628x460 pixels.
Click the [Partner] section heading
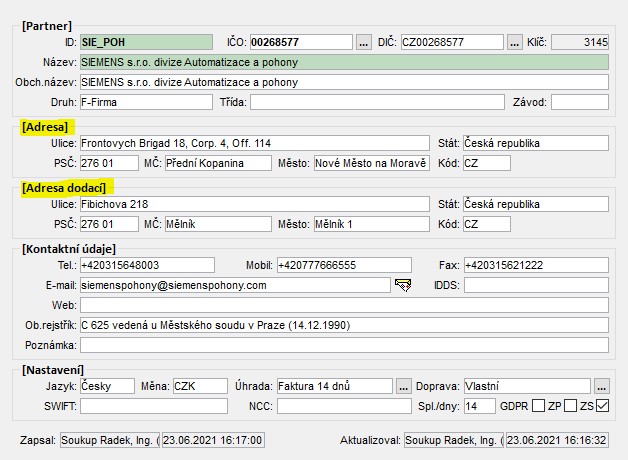point(47,26)
